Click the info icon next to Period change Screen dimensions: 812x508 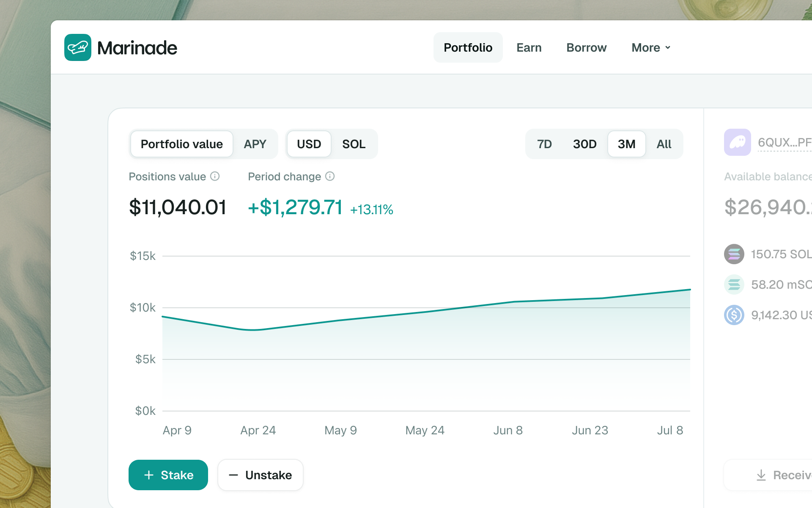[330, 176]
